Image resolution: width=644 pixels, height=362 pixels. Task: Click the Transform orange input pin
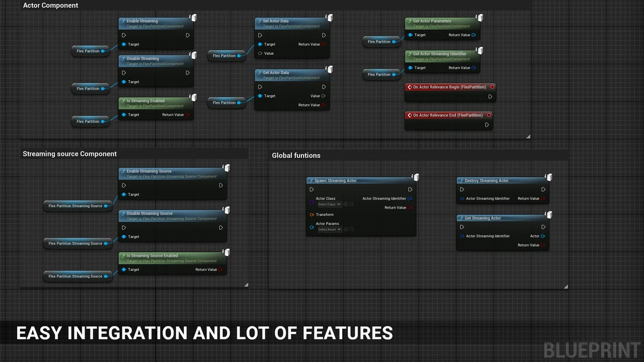pyautogui.click(x=312, y=215)
